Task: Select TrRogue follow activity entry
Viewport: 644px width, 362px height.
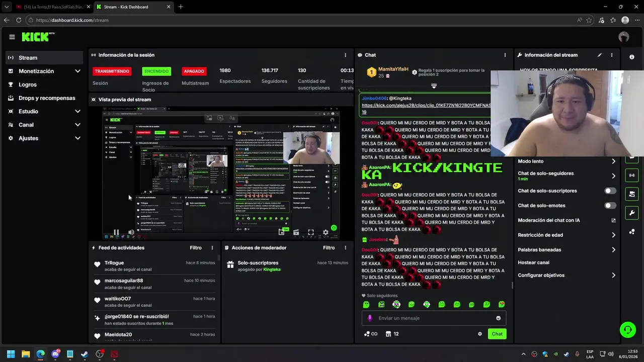Action: click(x=154, y=266)
